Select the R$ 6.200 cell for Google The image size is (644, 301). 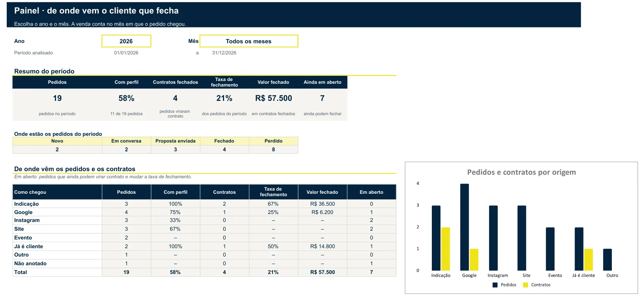[x=323, y=212]
